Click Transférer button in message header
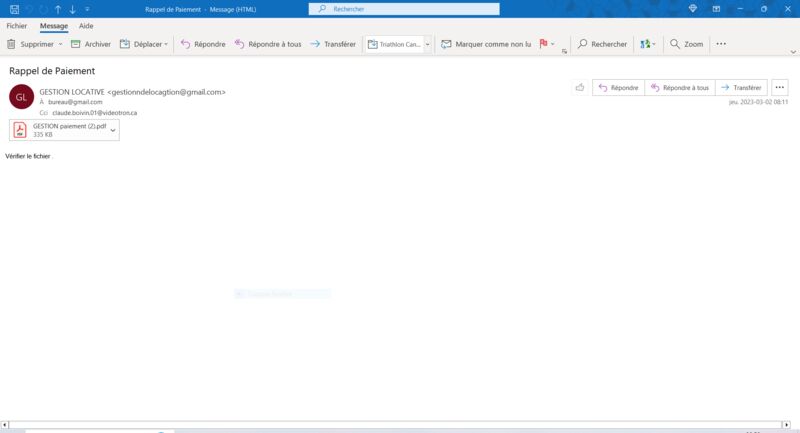 pyautogui.click(x=741, y=88)
